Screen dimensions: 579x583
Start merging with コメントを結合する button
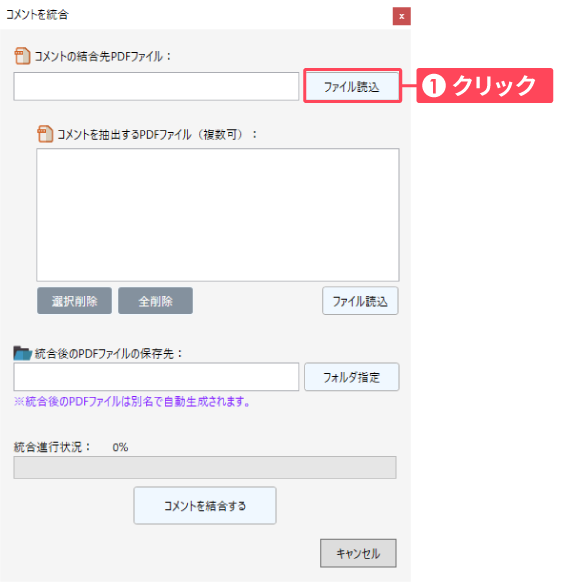205,506
